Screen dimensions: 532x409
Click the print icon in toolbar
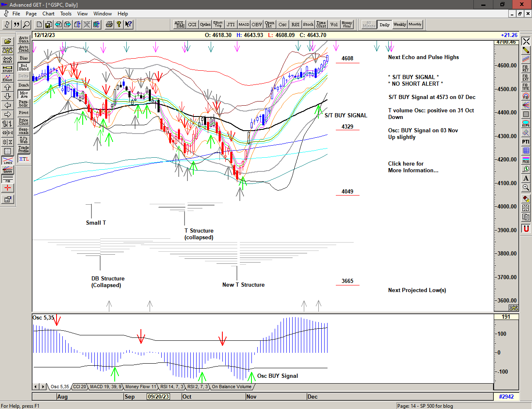[109, 25]
